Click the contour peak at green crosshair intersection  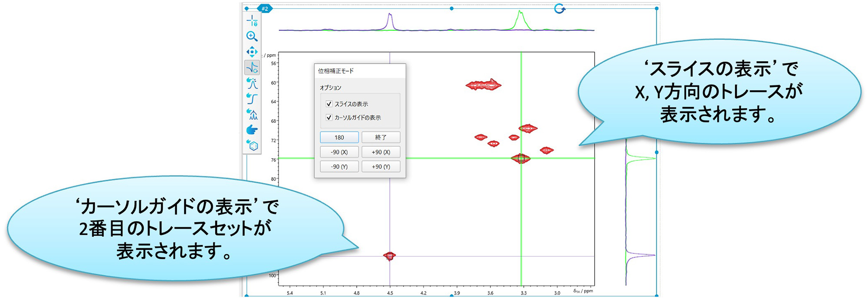click(x=521, y=158)
